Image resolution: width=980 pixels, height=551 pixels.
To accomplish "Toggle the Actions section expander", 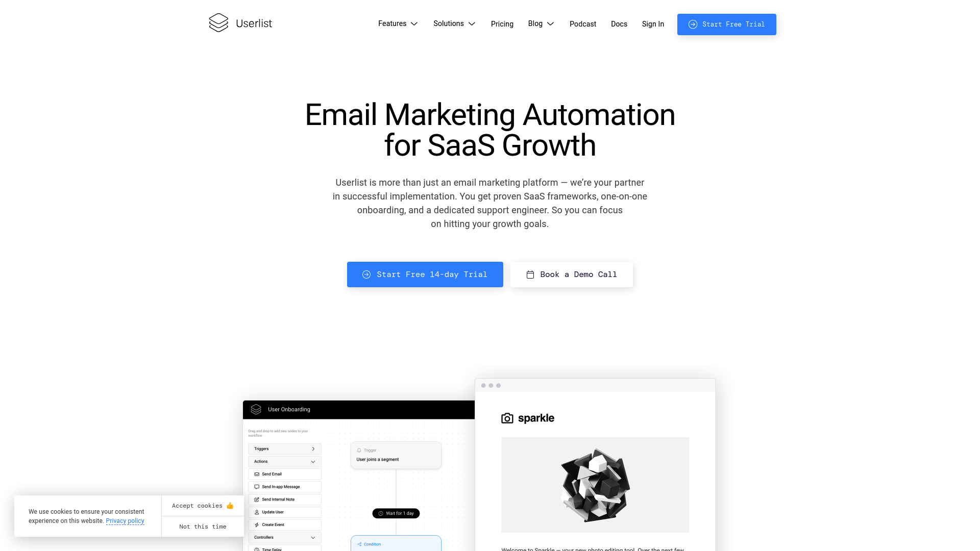I will point(313,462).
